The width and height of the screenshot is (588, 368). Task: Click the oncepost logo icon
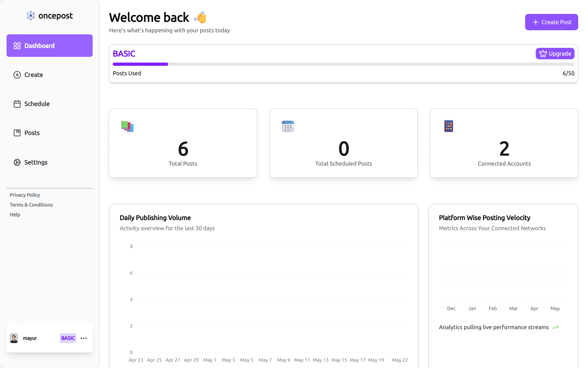click(31, 16)
